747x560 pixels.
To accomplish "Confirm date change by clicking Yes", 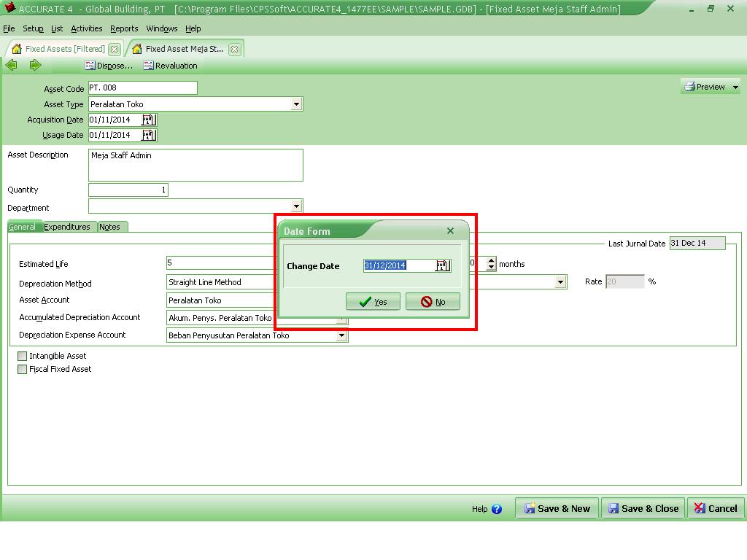I will click(x=372, y=301).
